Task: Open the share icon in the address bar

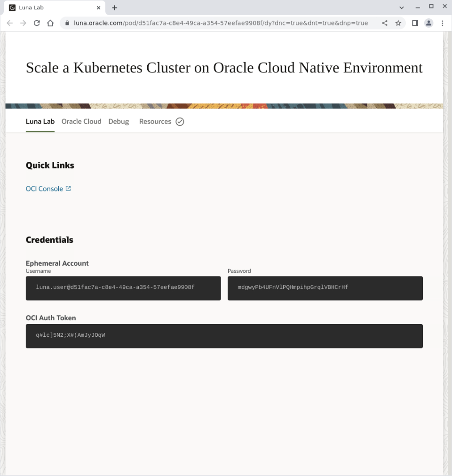Action: coord(384,23)
